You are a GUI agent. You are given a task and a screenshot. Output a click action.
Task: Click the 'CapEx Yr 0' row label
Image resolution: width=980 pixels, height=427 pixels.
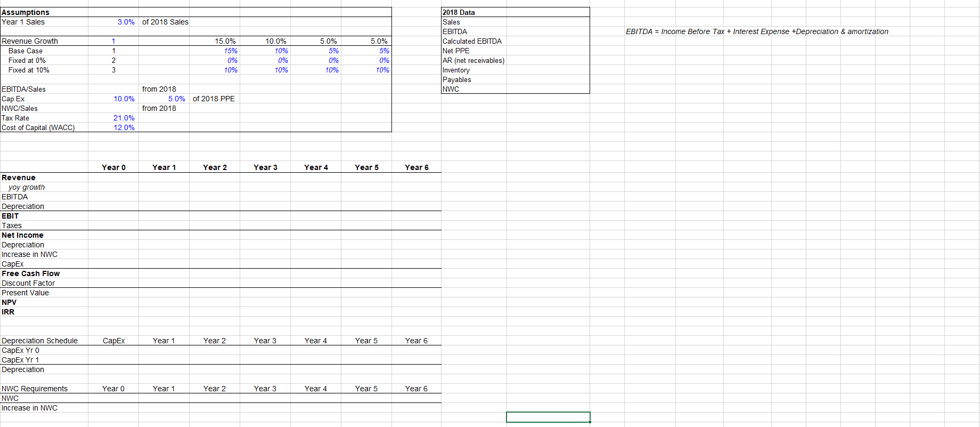coord(20,350)
